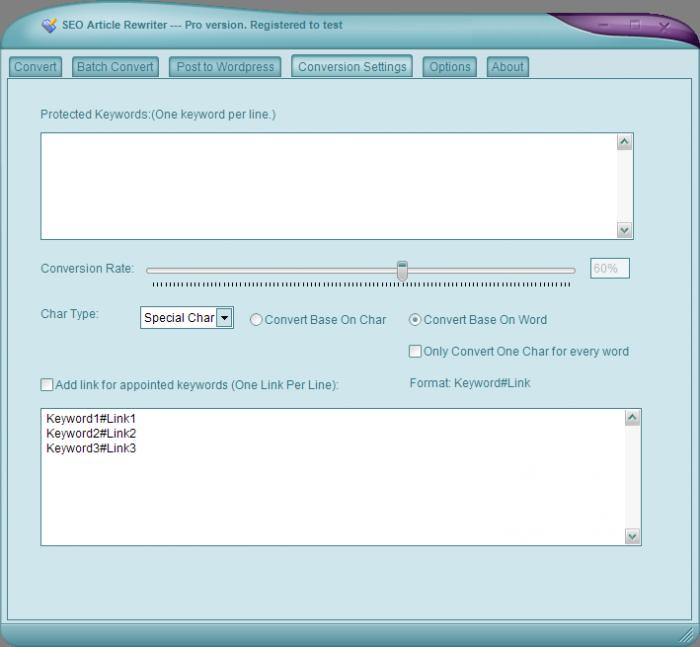Open Post to Wordpress tab
The height and width of the screenshot is (647, 700).
point(225,67)
